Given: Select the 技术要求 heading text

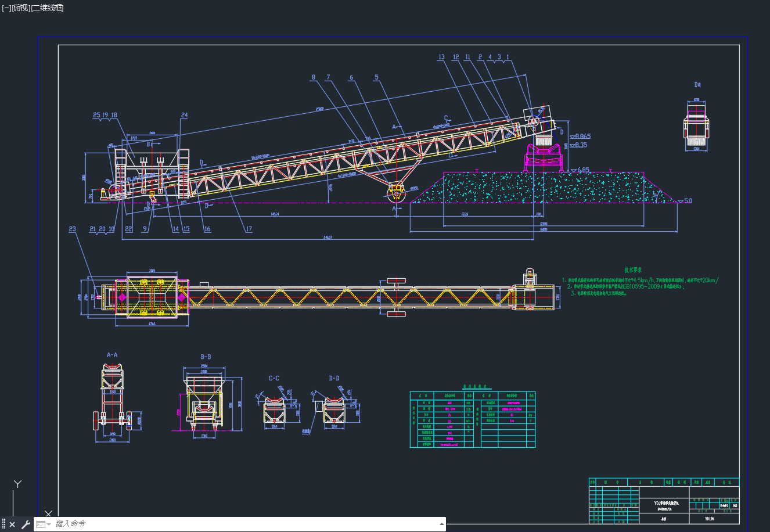Looking at the screenshot, I should pyautogui.click(x=633, y=270).
